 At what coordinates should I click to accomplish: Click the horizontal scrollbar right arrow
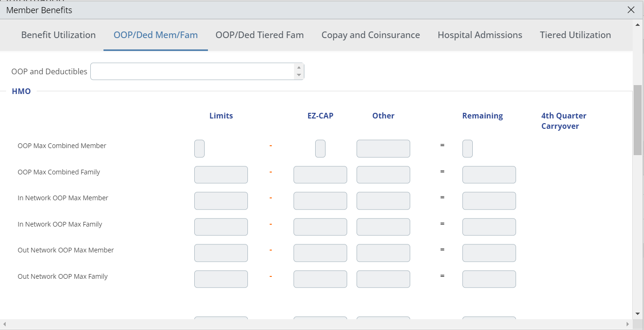(628, 324)
